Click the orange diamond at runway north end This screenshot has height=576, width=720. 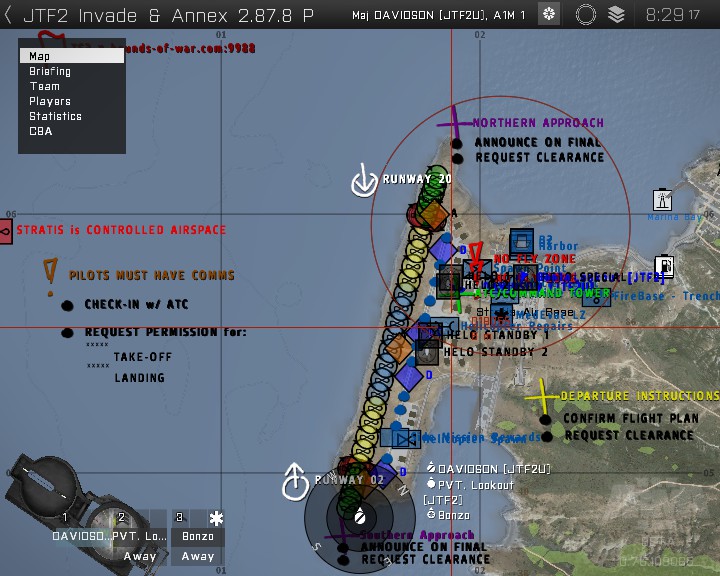coord(433,215)
